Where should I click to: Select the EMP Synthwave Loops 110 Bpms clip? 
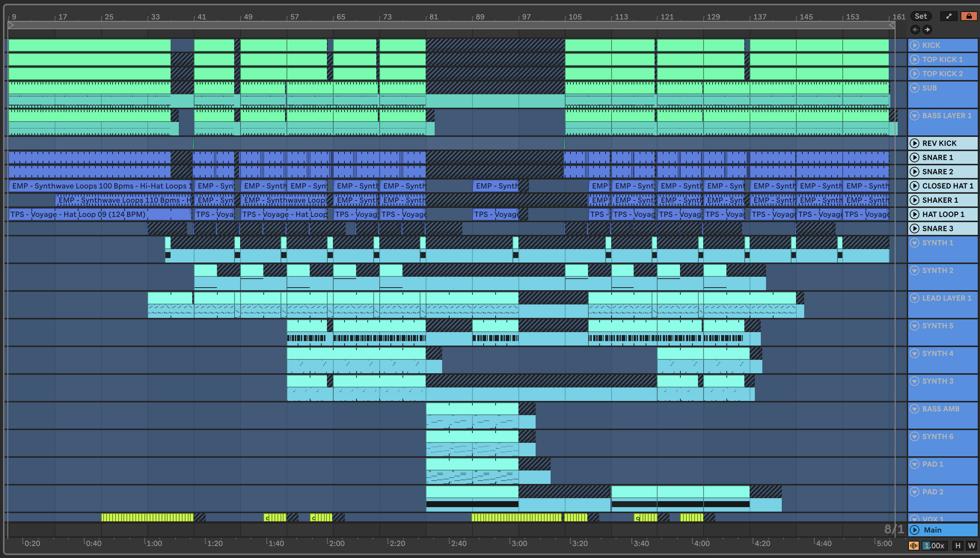coord(124,200)
